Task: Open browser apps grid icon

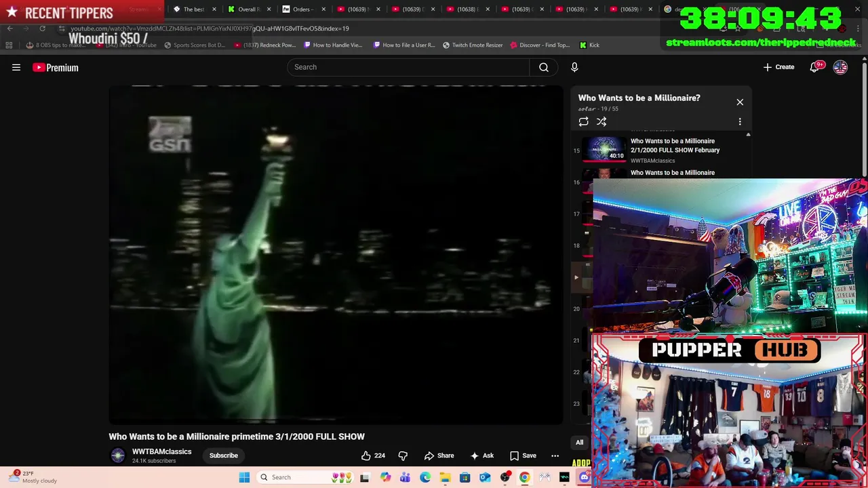Action: pyautogui.click(x=9, y=45)
